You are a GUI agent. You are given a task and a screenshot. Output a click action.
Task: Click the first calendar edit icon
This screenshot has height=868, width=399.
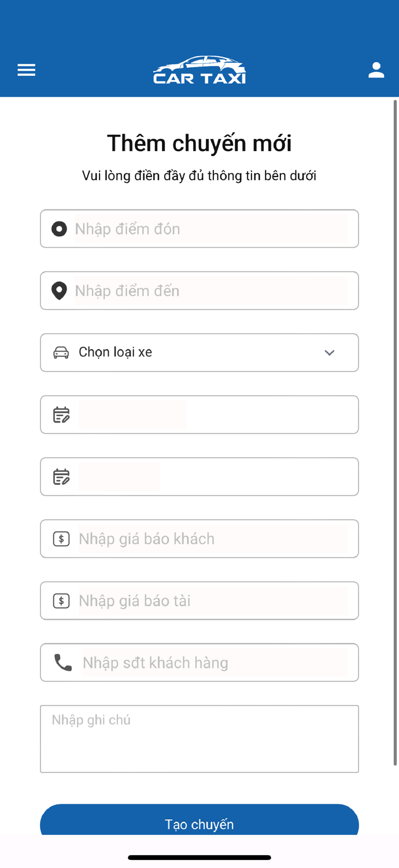(x=61, y=414)
